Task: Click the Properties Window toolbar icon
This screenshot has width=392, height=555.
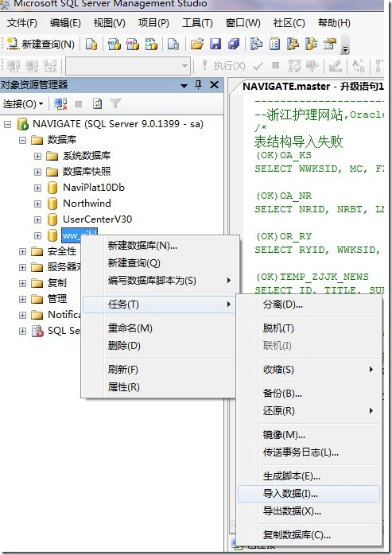Action: point(330,45)
